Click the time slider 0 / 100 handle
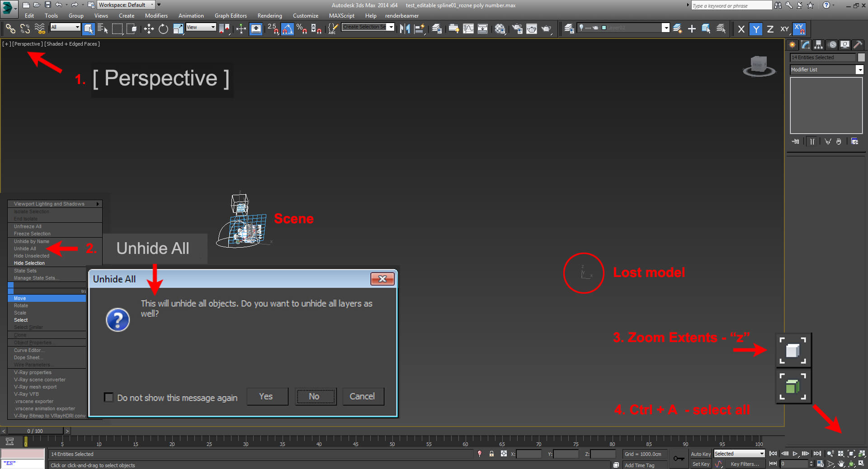868x469 pixels. [35, 431]
